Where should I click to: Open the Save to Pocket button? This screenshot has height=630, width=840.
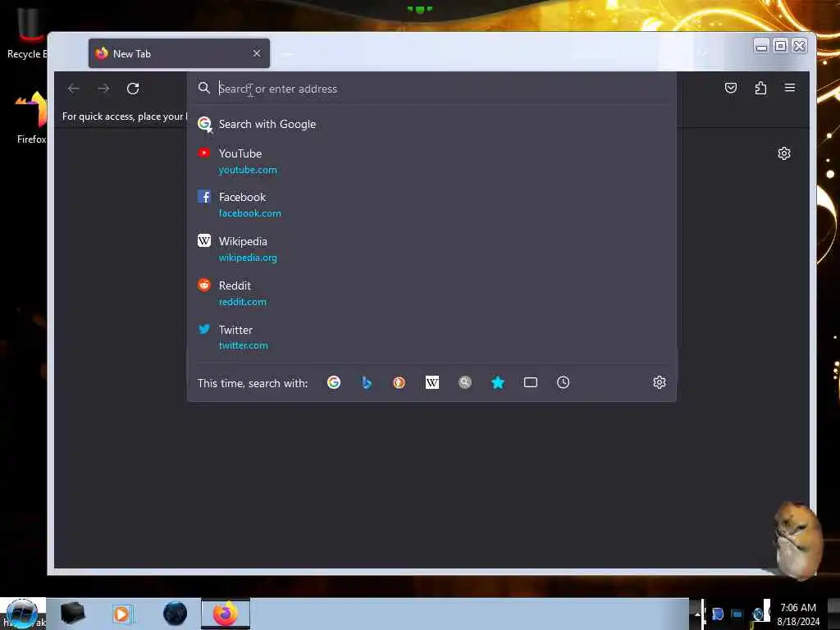tap(731, 88)
